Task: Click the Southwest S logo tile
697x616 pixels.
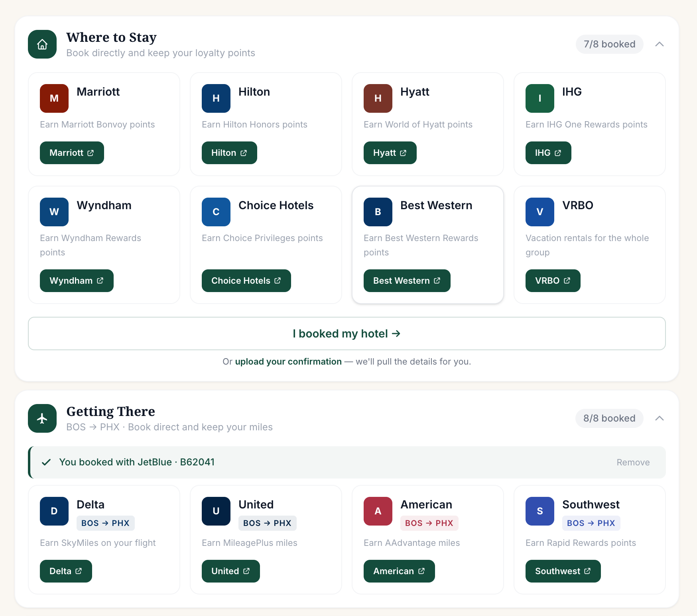Action: pos(540,511)
